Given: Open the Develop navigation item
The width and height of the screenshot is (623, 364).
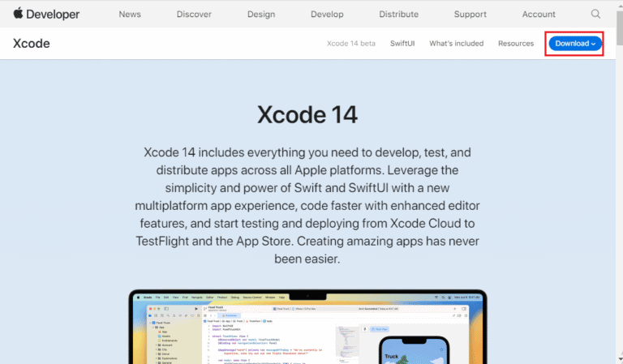Looking at the screenshot, I should [327, 14].
